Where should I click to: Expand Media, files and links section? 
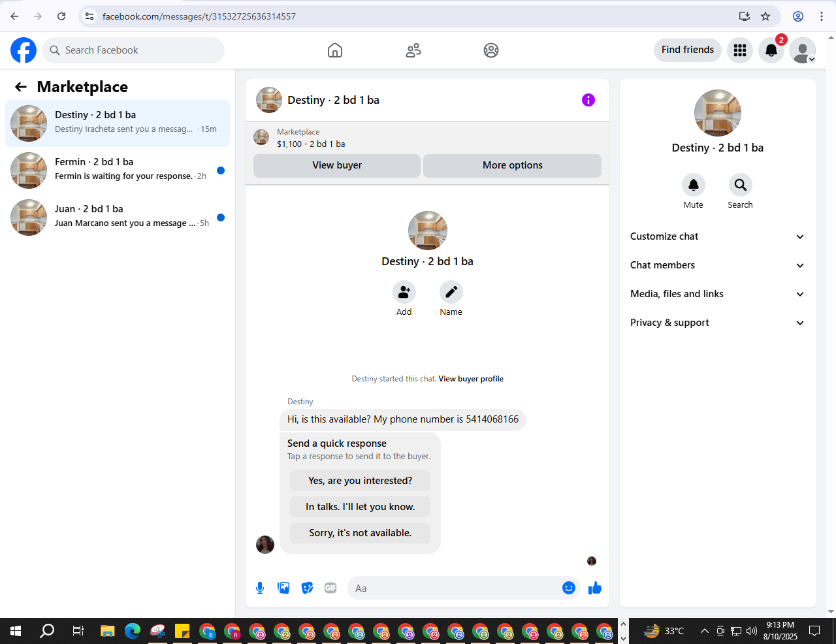(717, 294)
